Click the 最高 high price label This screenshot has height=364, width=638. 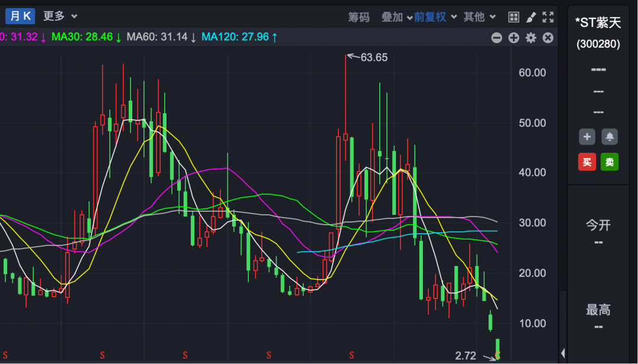coord(598,310)
